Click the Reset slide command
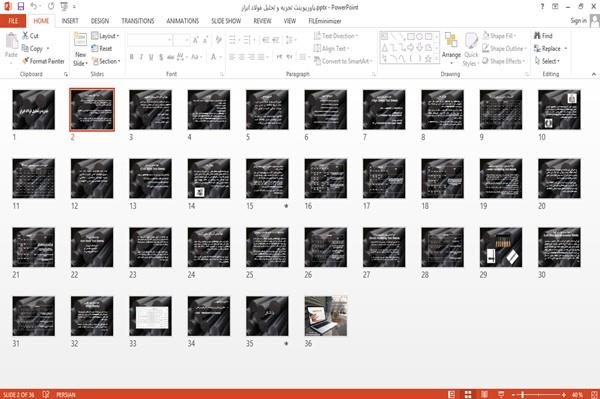600x399 pixels. (102, 48)
